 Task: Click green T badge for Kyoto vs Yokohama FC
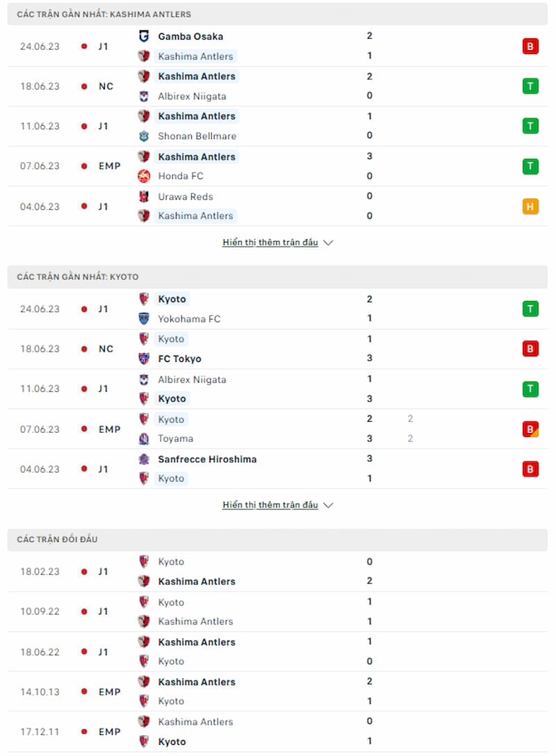tap(530, 309)
